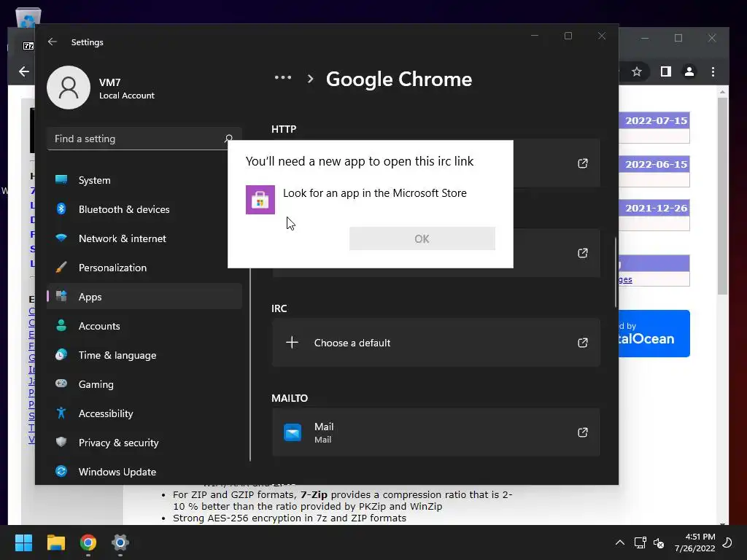Open Chrome three-dot menu

click(713, 71)
